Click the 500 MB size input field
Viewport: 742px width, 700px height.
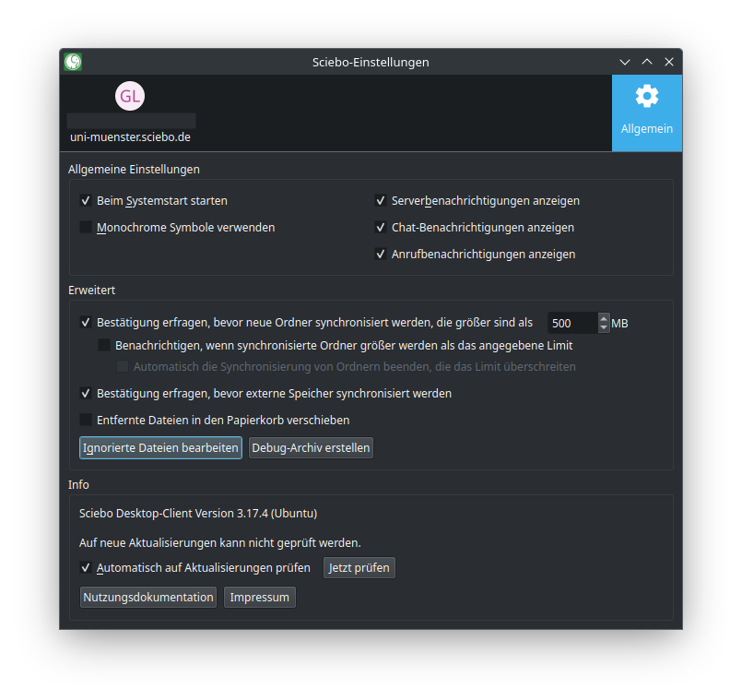[571, 323]
